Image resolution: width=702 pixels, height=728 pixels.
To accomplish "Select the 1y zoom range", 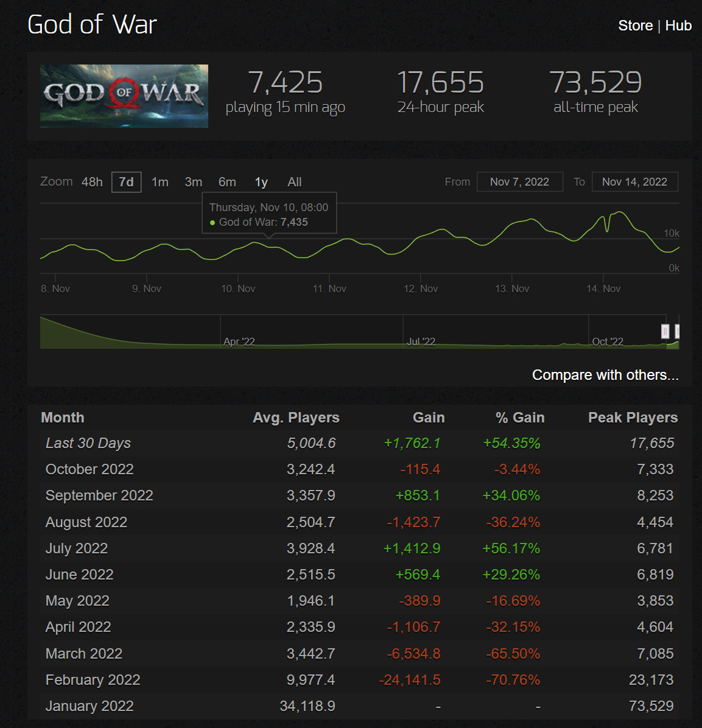I will pyautogui.click(x=261, y=181).
